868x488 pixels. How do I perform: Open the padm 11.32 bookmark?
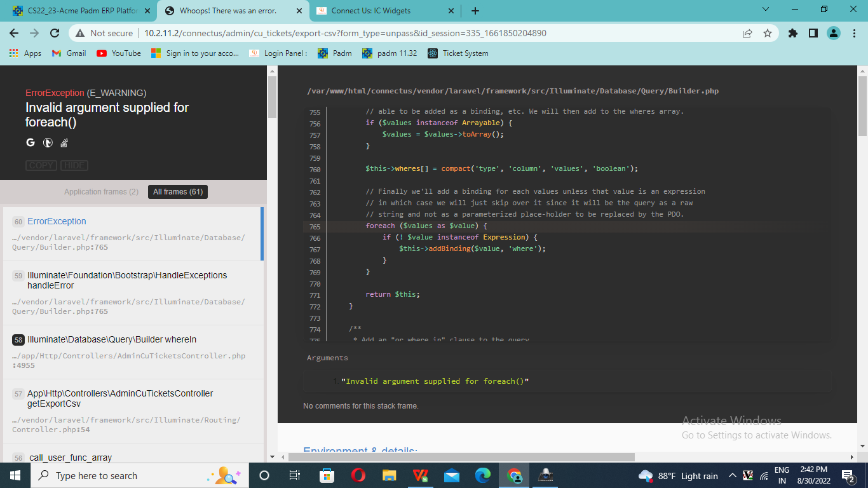pyautogui.click(x=390, y=53)
